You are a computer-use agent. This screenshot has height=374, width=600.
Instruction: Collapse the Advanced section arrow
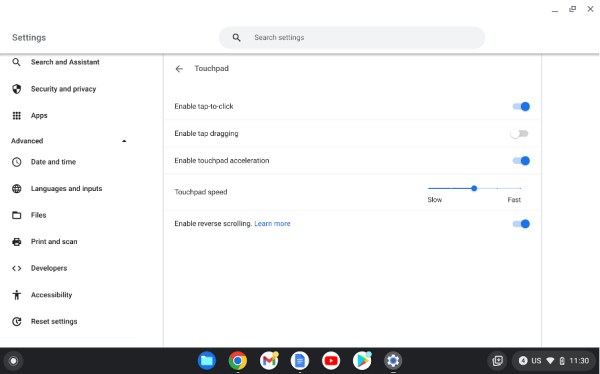tap(124, 141)
